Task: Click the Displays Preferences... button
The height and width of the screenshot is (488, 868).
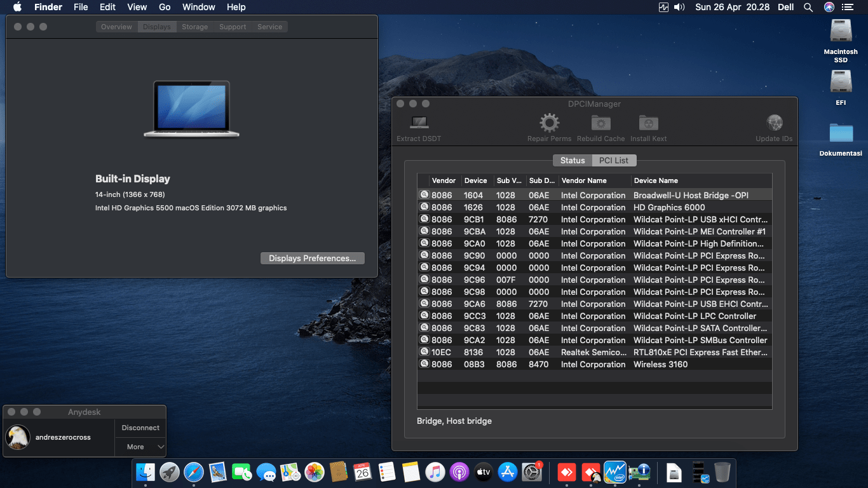Action: tap(313, 258)
